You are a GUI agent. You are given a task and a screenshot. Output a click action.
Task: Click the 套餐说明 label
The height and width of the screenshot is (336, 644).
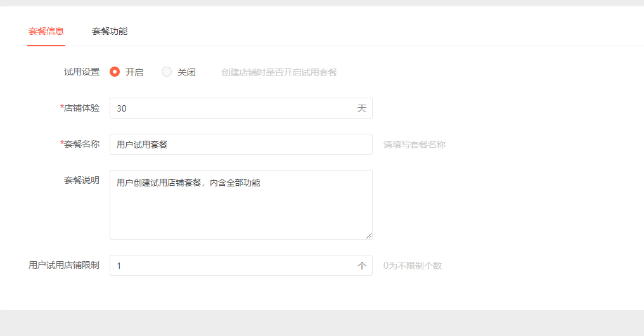click(82, 180)
